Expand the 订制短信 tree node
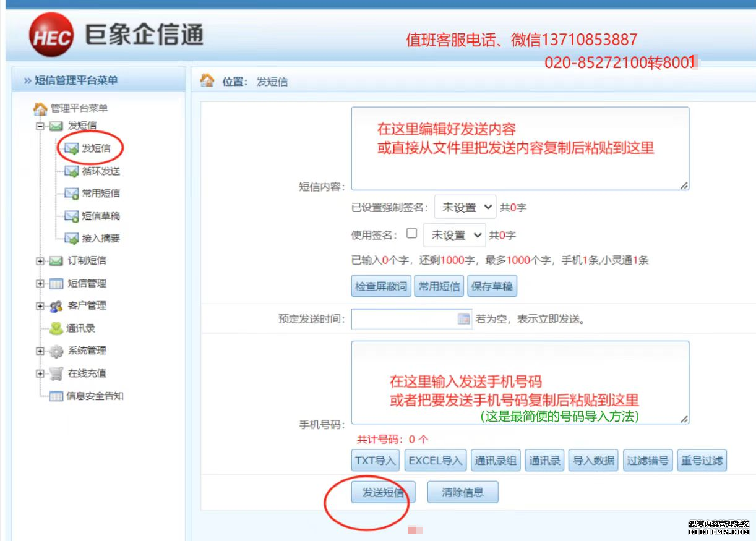The height and width of the screenshot is (541, 756). point(40,261)
